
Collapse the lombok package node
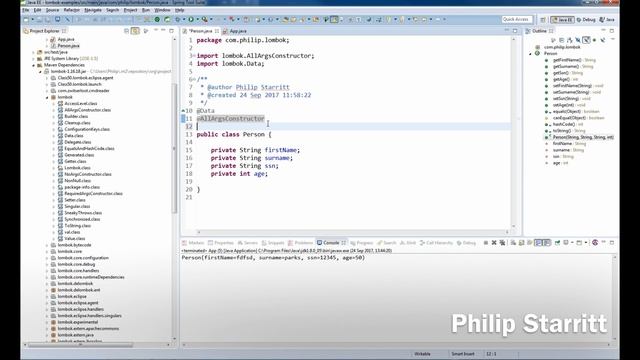[47, 97]
